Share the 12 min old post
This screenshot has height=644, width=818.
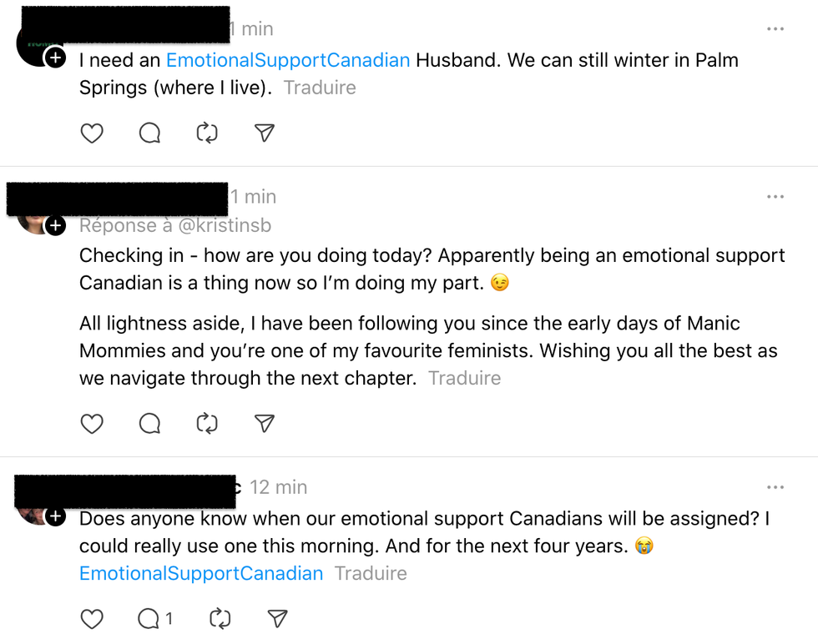(x=277, y=619)
